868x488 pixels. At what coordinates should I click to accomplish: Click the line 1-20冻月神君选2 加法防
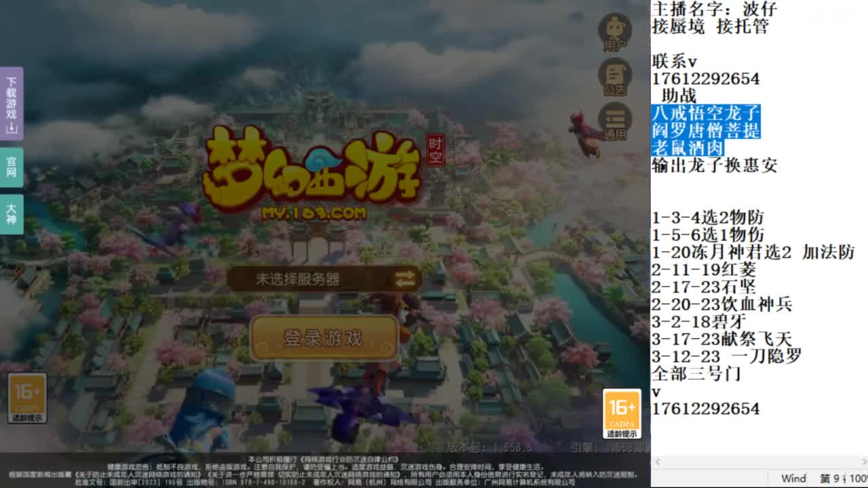753,253
